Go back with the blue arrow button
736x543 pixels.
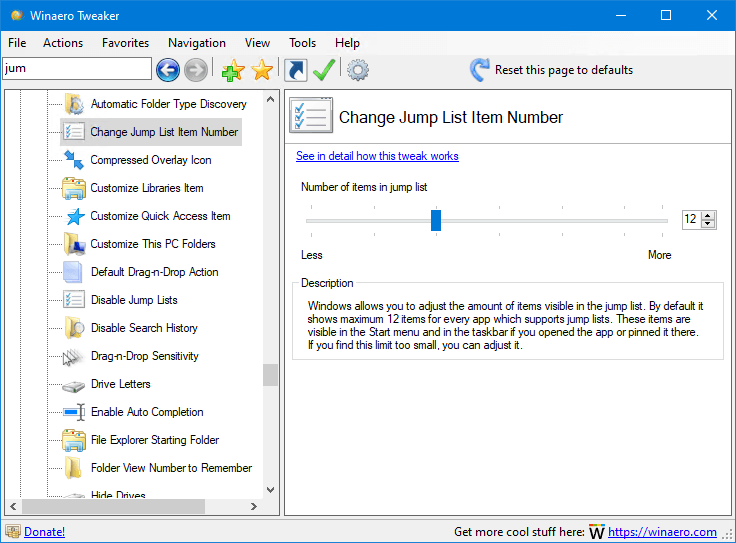click(168, 70)
